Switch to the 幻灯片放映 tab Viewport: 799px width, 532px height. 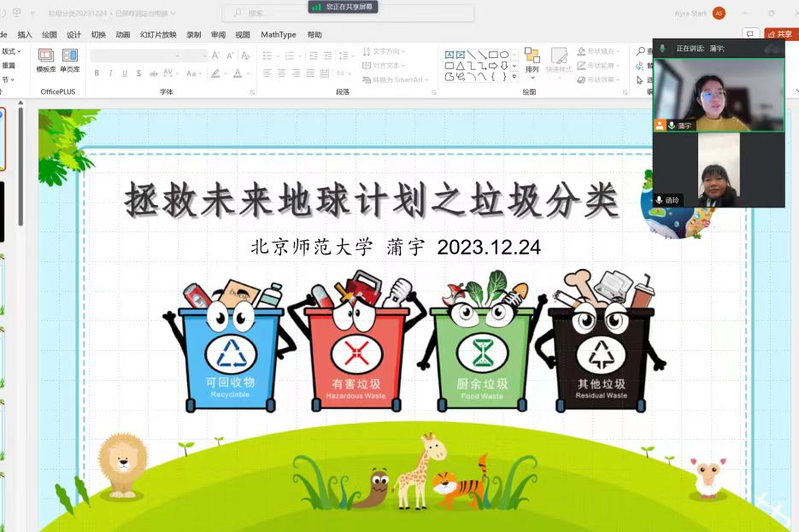pyautogui.click(x=158, y=35)
